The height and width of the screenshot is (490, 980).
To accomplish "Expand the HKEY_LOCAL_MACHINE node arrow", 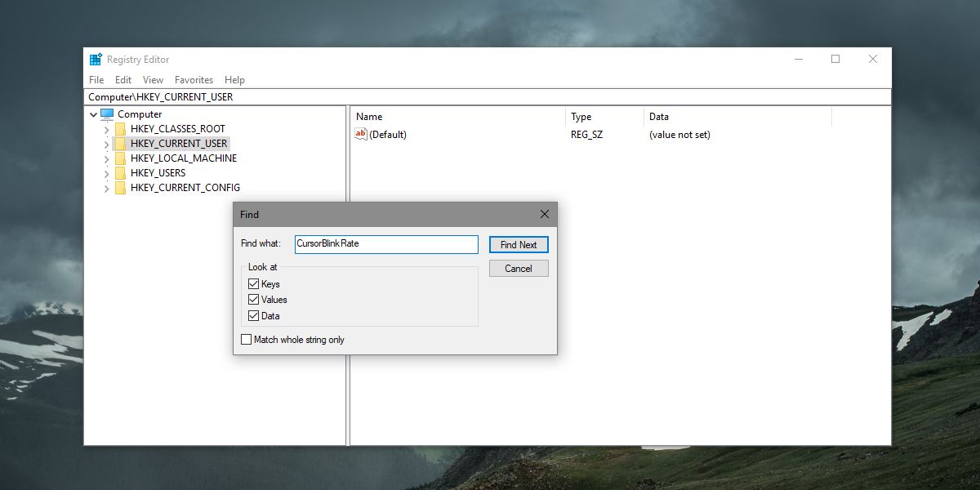I will coord(106,158).
